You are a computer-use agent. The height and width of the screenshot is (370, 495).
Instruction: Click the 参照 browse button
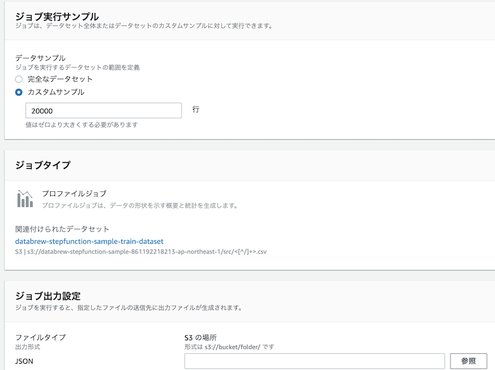pyautogui.click(x=468, y=361)
